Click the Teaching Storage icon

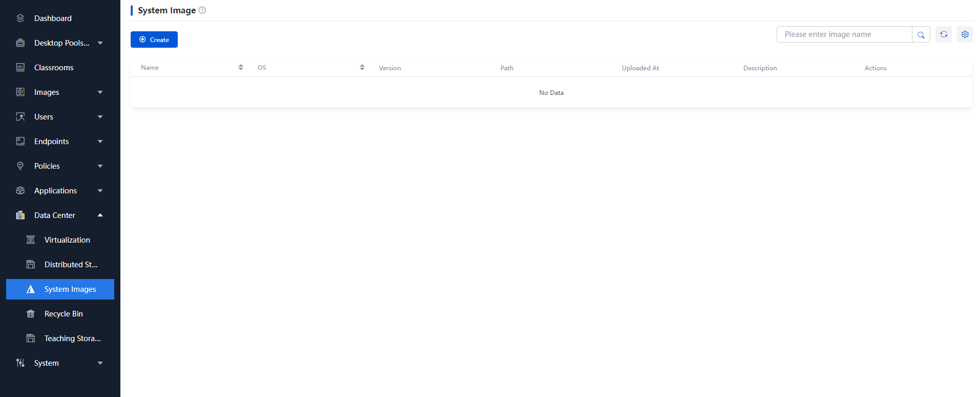click(x=31, y=339)
